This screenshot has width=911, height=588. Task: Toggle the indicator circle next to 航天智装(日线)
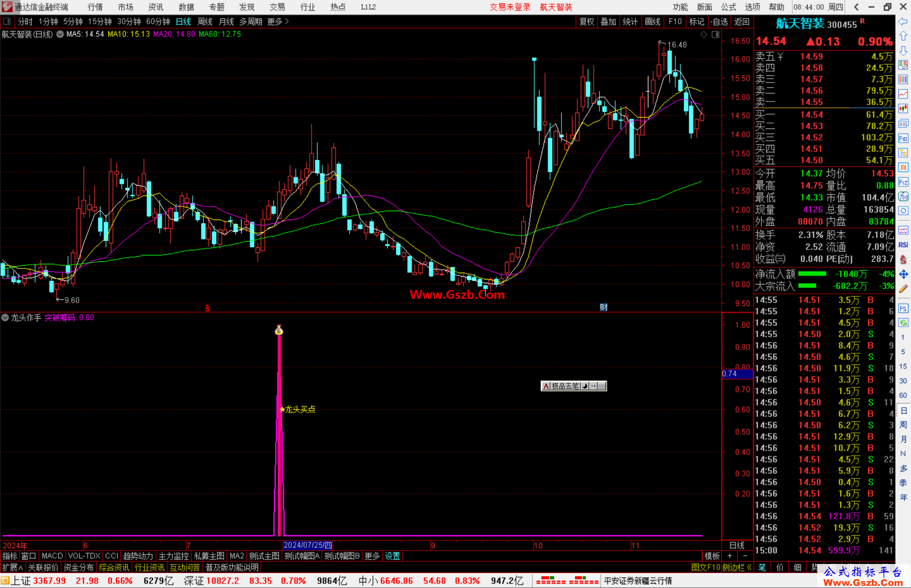click(60, 34)
